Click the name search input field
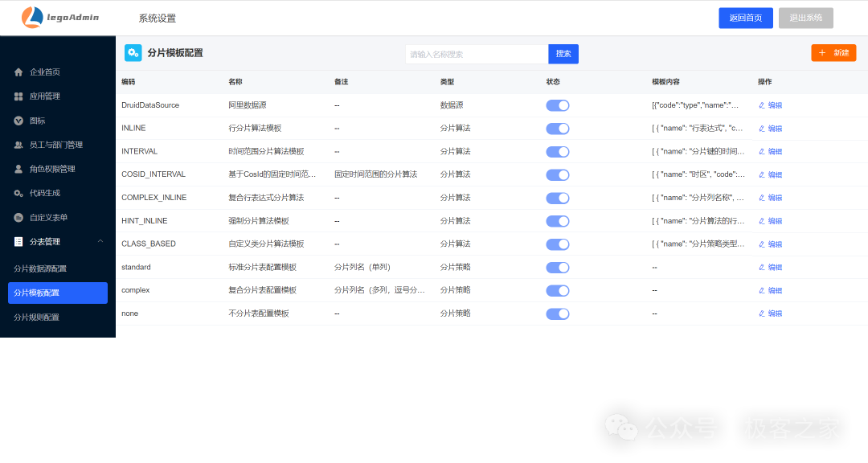 point(477,54)
